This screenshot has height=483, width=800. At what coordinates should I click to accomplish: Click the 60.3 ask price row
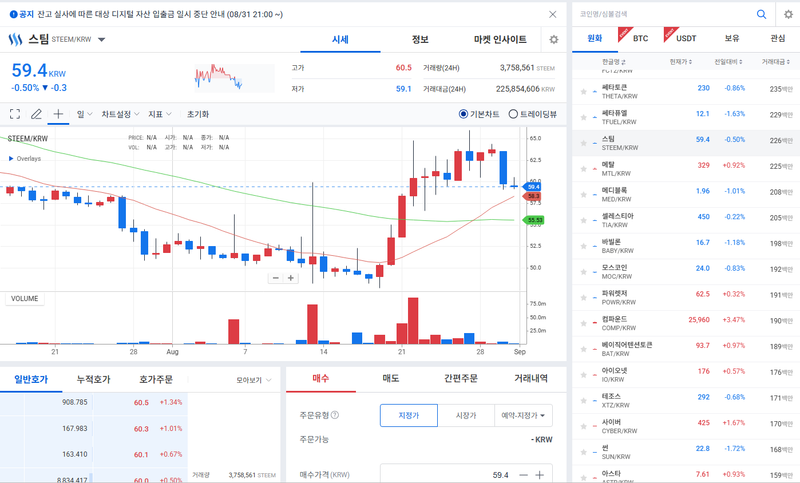pos(94,428)
